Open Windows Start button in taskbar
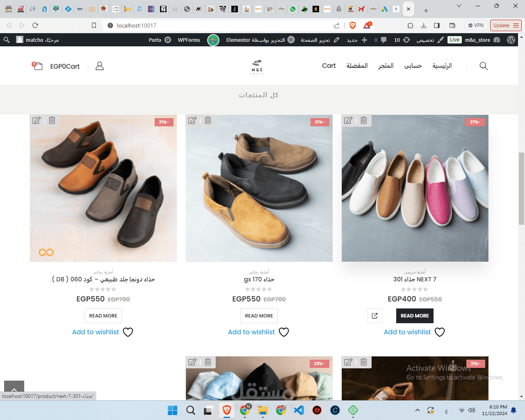Viewport: 525px width, 420px height. click(173, 410)
